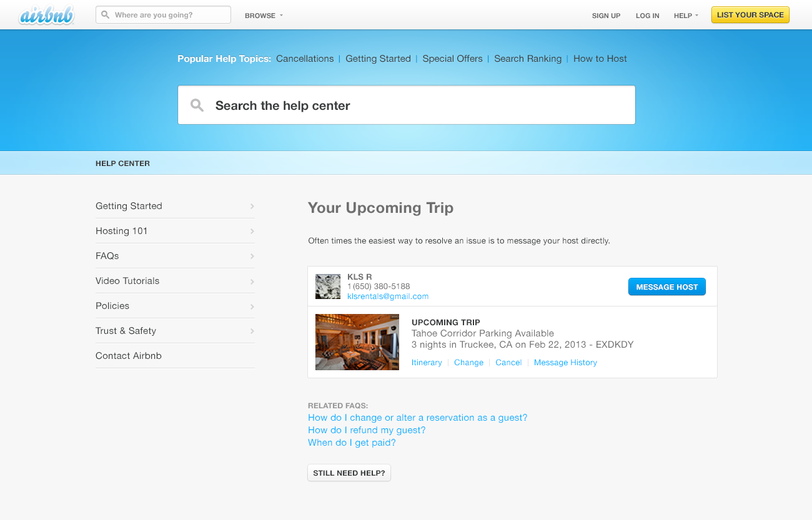Image resolution: width=812 pixels, height=520 pixels.
Task: Open FAQ 'When do I get paid?'
Action: [352, 443]
